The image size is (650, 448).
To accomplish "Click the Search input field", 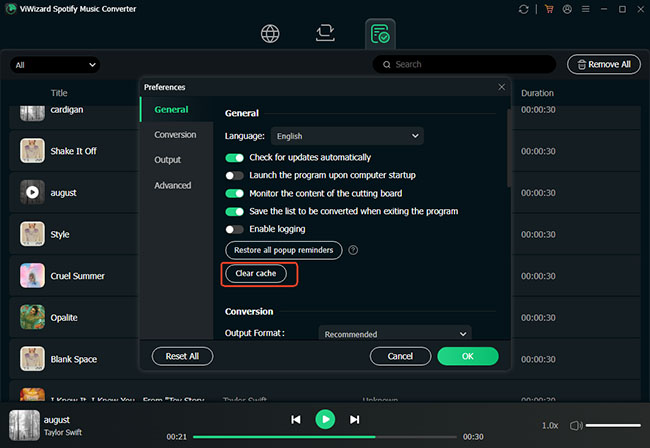I will pos(464,65).
